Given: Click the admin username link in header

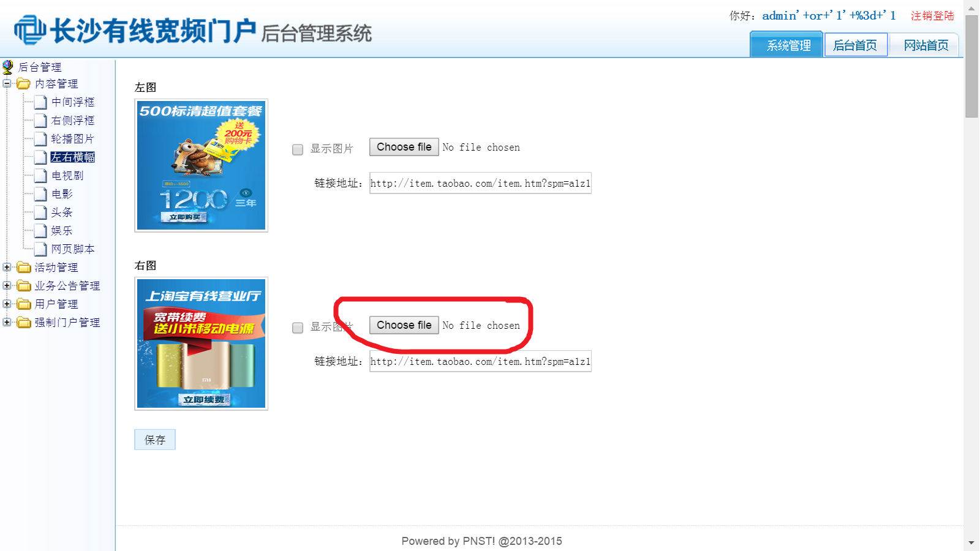Looking at the screenshot, I should [x=829, y=15].
